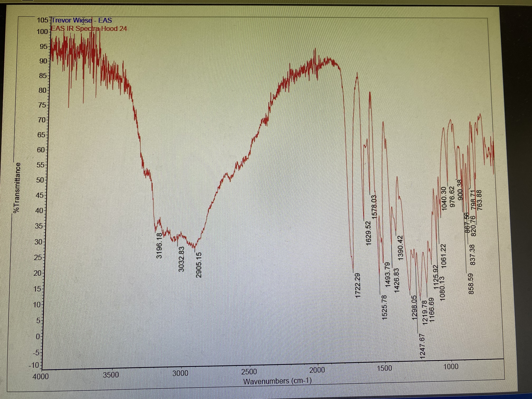Image resolution: width=532 pixels, height=399 pixels.
Task: Click the 1061.22 peak label
Action: tap(444, 256)
